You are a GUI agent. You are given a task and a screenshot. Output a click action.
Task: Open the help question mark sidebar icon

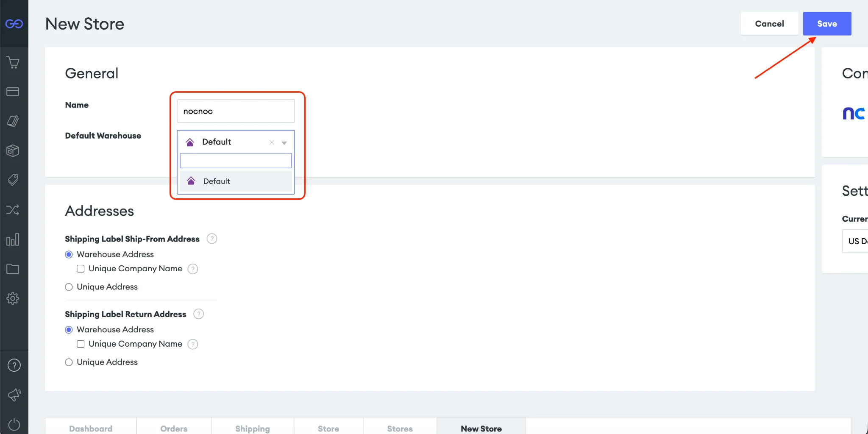tap(14, 365)
